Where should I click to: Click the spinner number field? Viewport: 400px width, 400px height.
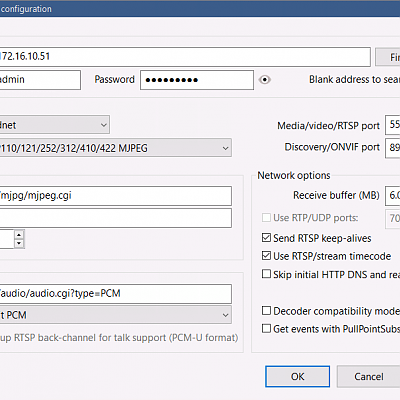7,239
